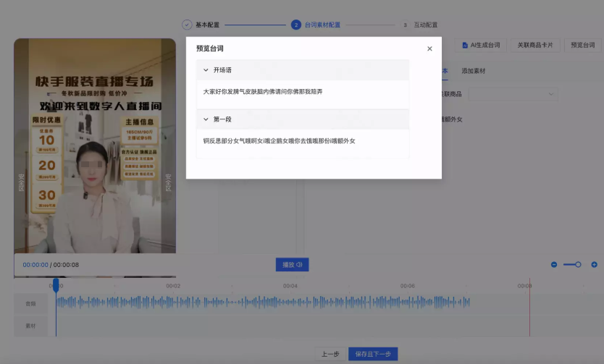Image resolution: width=604 pixels, height=364 pixels.
Task: Click the red end marker on the timeline
Action: 529,308
